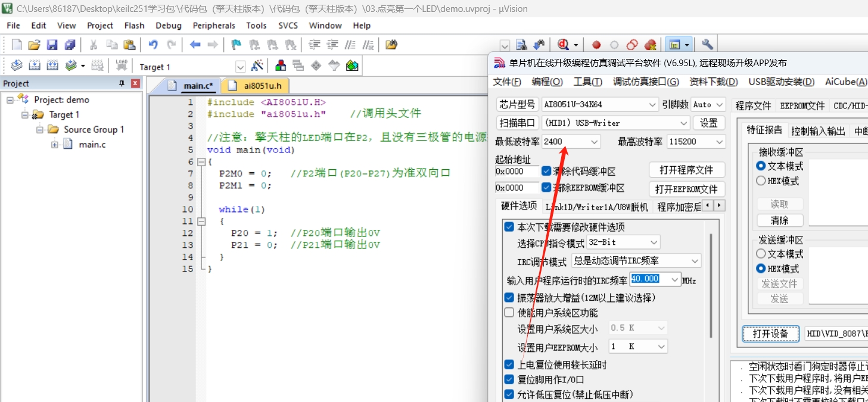The width and height of the screenshot is (868, 402).
Task: Click the Undo arrow icon
Action: 153,45
